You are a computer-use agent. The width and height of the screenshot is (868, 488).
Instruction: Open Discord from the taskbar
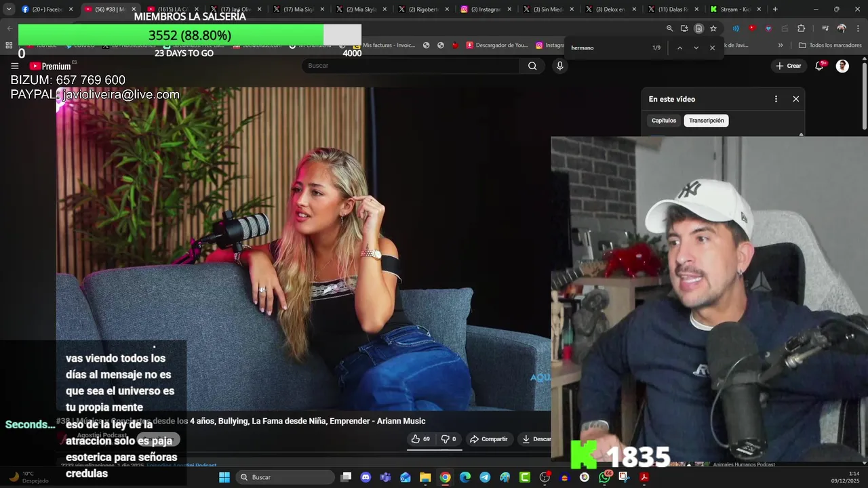click(366, 477)
